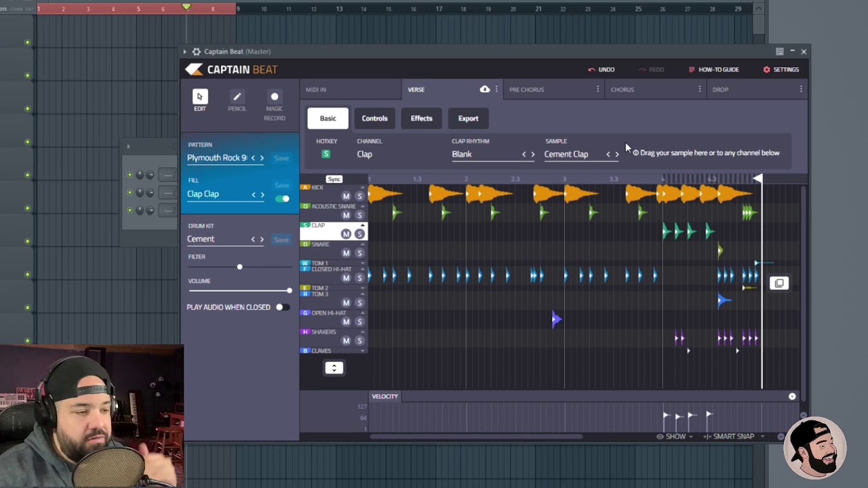Click the cloud upload icon on Verse tab

point(484,89)
